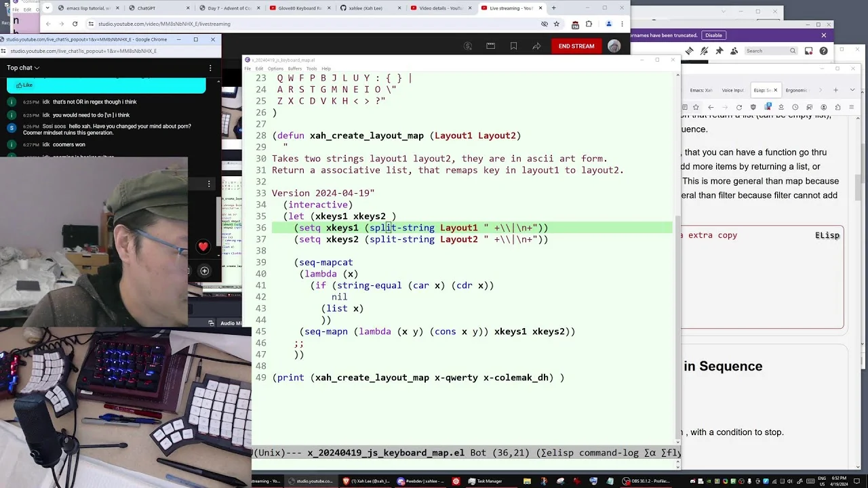Disable the truncated names notice

coord(713,35)
